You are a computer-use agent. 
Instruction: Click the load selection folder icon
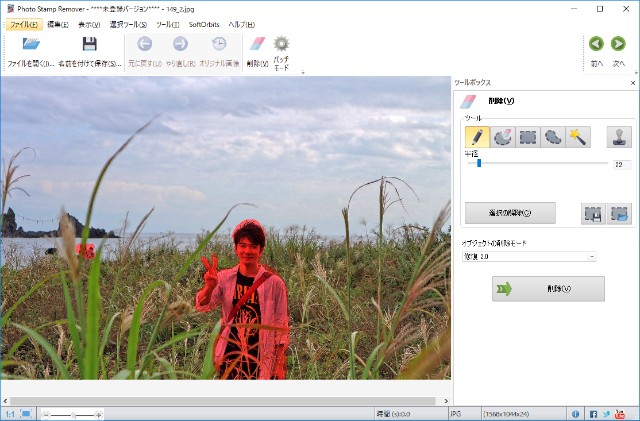tap(619, 213)
